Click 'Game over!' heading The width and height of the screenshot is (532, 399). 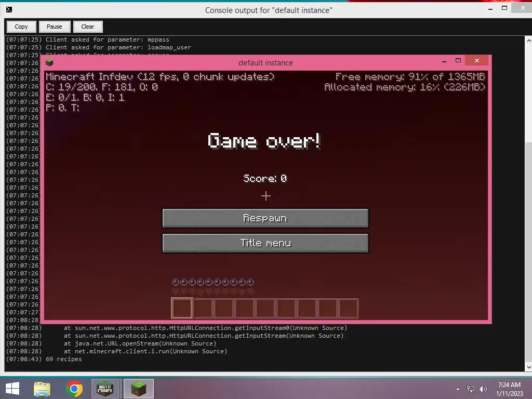264,141
